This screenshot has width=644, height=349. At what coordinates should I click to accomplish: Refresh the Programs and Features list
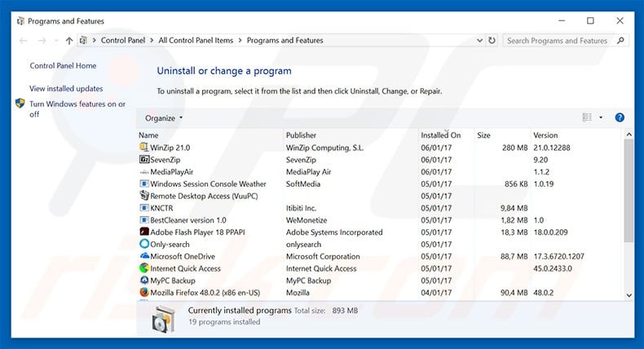(x=492, y=40)
